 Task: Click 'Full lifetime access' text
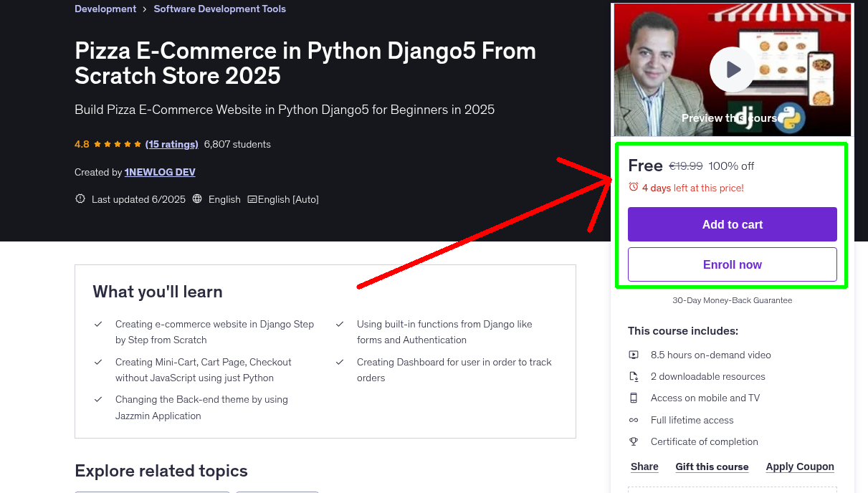692,420
